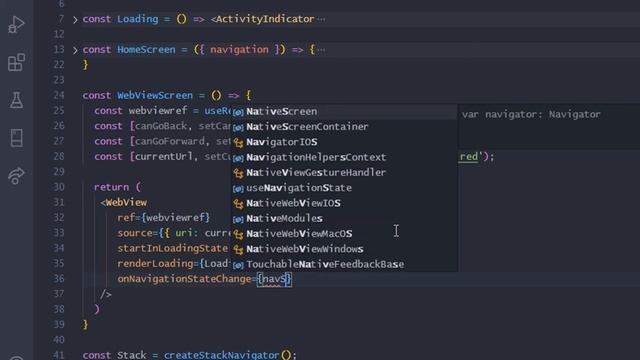Select the NativeModules suggestion

click(344, 218)
